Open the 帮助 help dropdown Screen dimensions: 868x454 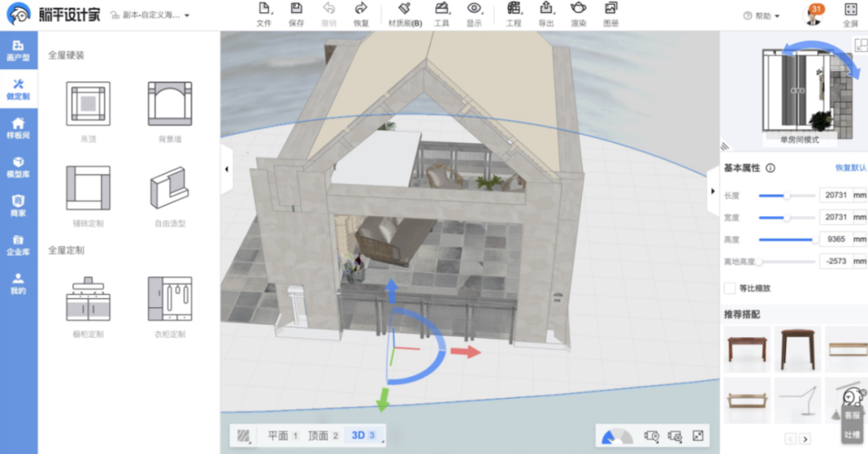761,15
